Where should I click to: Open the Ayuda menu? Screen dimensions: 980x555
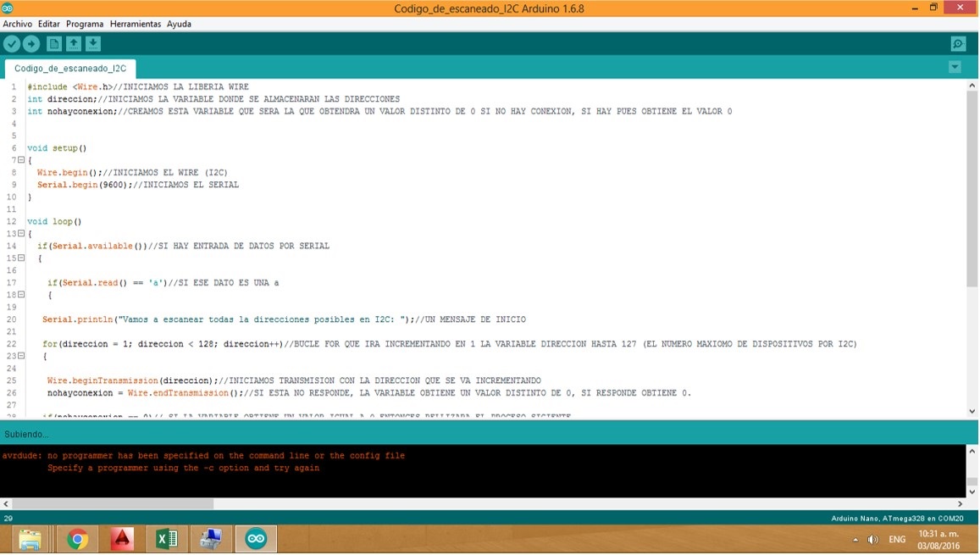click(179, 24)
